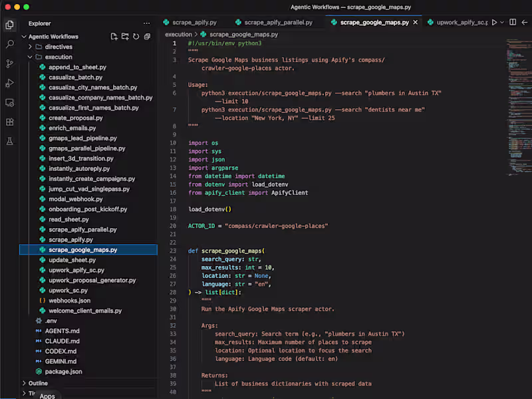
Task: Open the Search view in activity bar
Action: (x=10, y=44)
